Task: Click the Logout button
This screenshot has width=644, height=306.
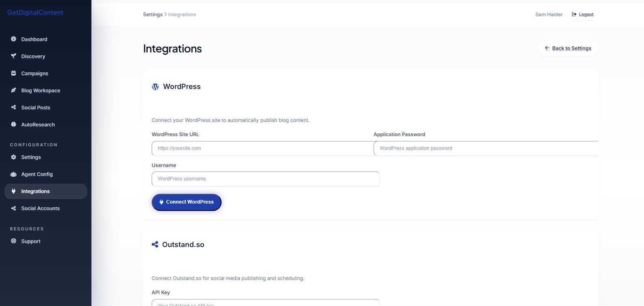Action: (583, 14)
